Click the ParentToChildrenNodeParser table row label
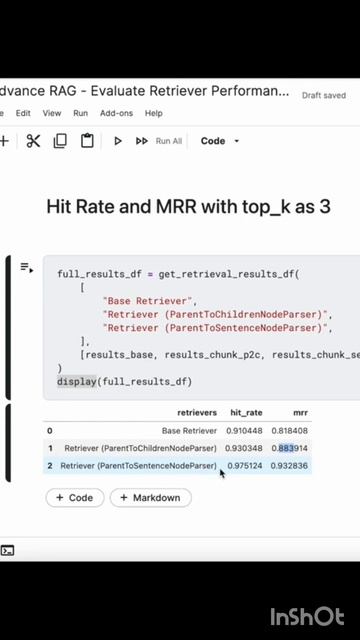This screenshot has height=640, width=360. pos(140,448)
